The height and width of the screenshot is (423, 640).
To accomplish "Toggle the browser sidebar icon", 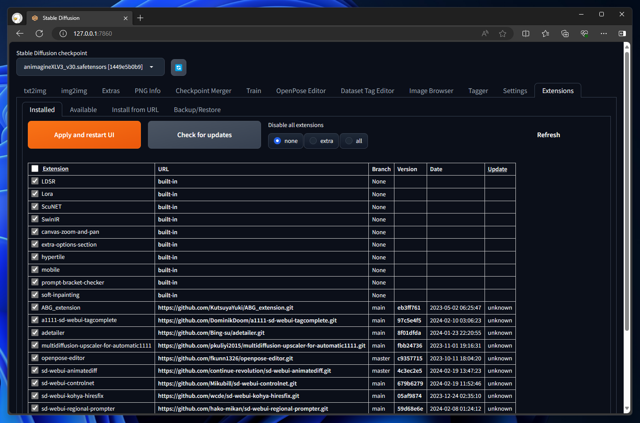I will point(622,33).
